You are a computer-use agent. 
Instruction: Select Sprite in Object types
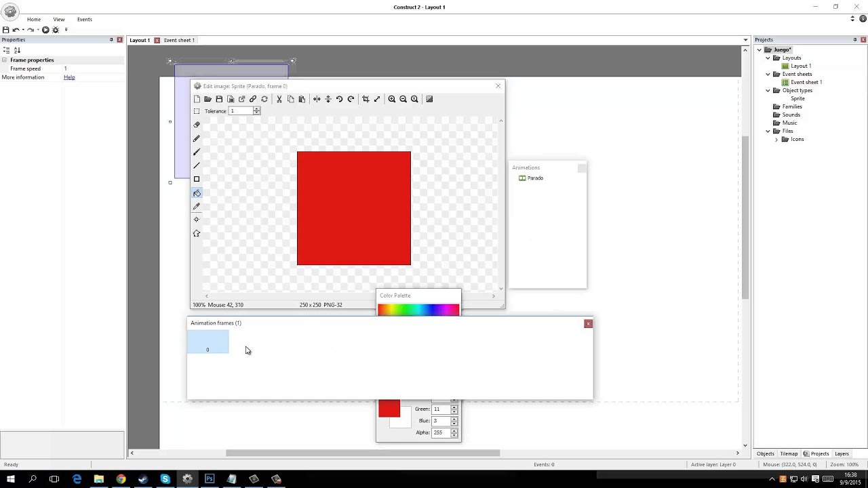797,98
